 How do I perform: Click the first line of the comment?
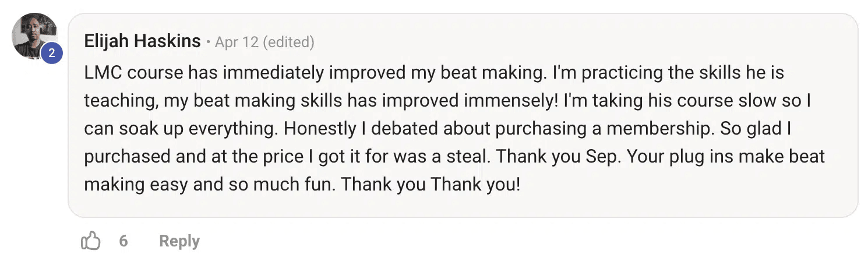(x=434, y=73)
